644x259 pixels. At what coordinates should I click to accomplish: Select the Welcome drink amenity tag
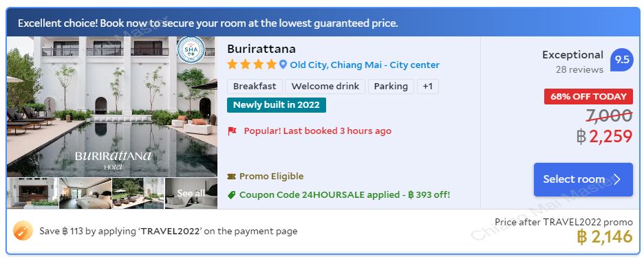click(325, 87)
